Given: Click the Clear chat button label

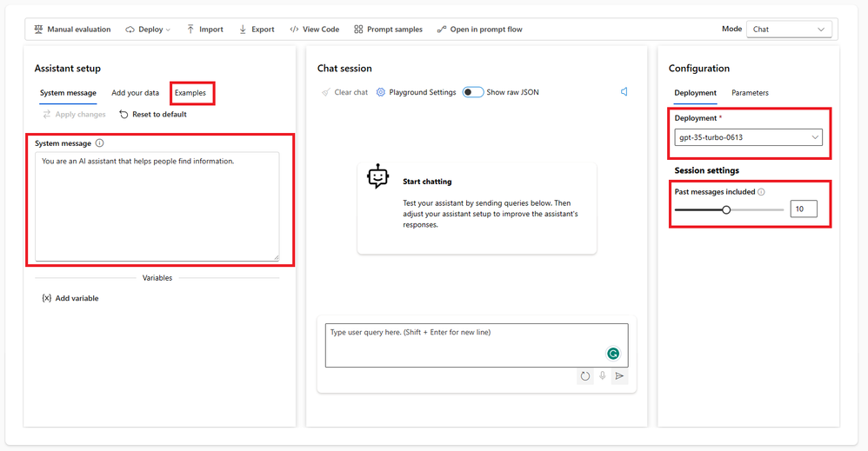Looking at the screenshot, I should coord(351,92).
